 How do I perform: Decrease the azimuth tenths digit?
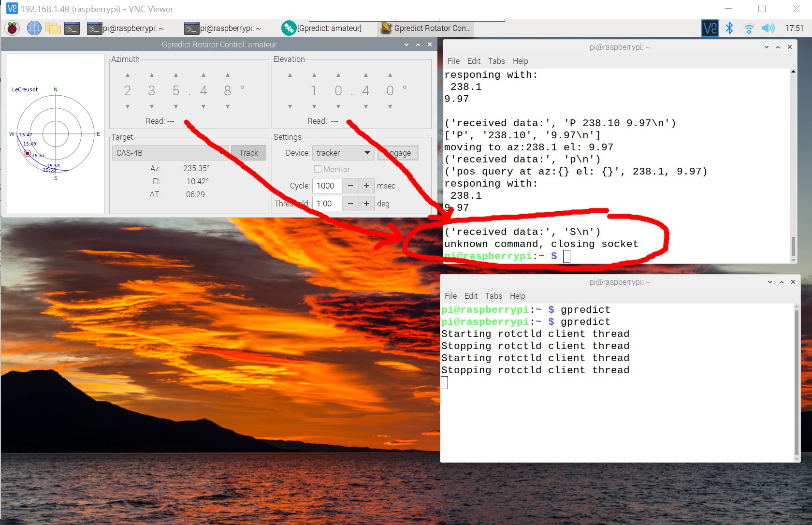coord(203,106)
